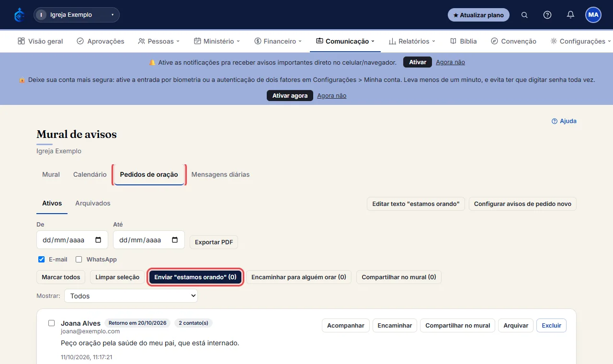Switch to the Mensagens diárias tab
This screenshot has width=613, height=364.
coord(220,174)
